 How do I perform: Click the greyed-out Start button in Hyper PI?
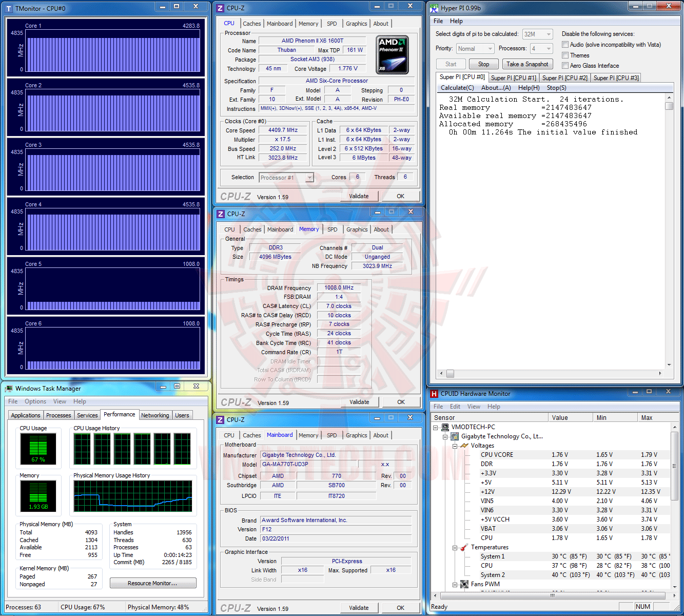coord(451,64)
